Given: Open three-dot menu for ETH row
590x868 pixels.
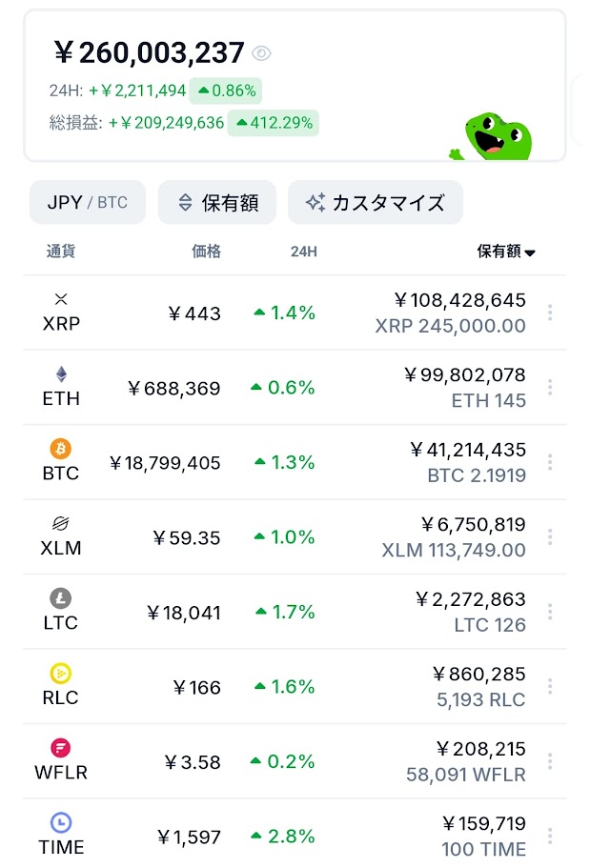Looking at the screenshot, I should click(550, 388).
